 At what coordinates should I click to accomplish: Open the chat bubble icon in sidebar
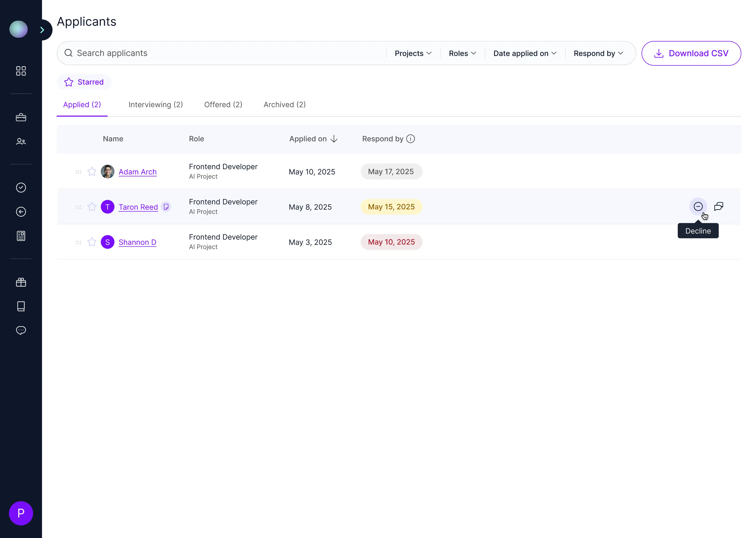point(21,330)
